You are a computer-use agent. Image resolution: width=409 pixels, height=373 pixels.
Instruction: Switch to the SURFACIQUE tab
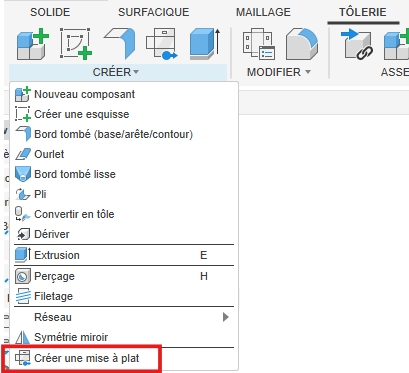click(x=154, y=12)
